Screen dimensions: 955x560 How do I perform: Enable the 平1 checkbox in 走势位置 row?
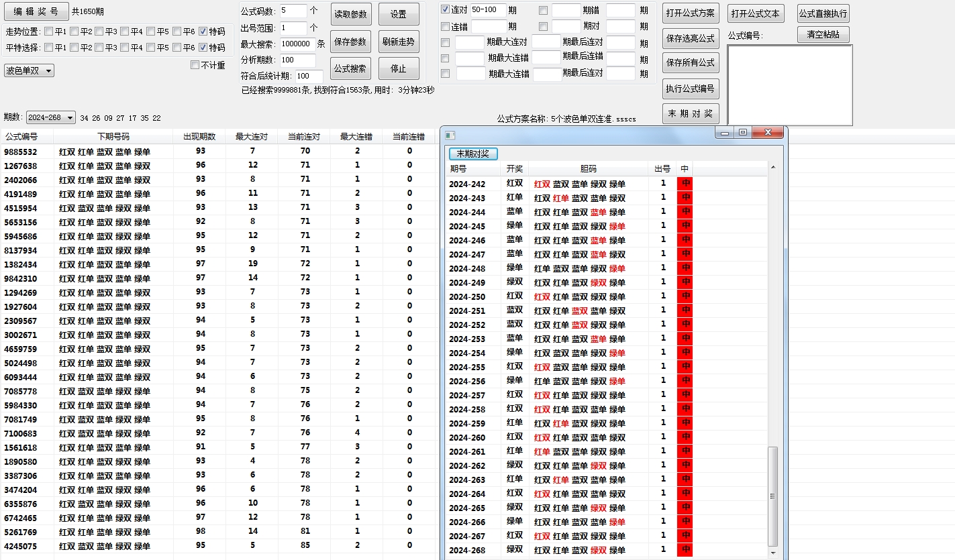click(50, 32)
